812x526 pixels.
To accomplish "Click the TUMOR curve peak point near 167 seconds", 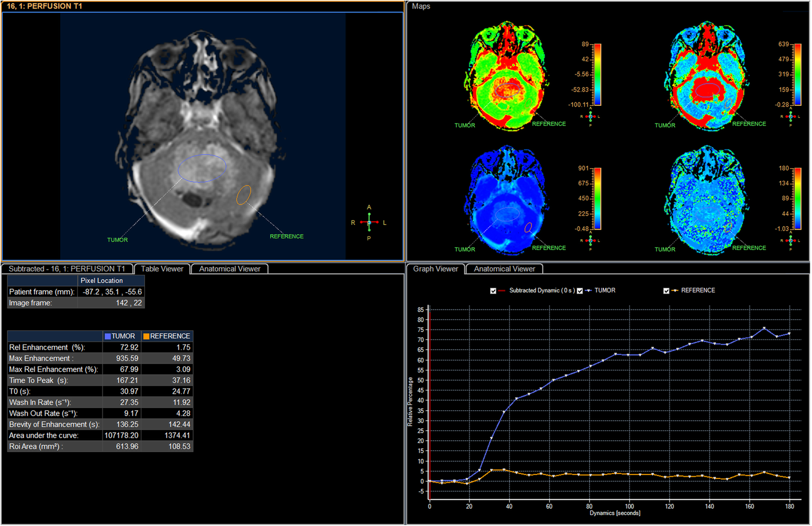I will coord(764,329).
